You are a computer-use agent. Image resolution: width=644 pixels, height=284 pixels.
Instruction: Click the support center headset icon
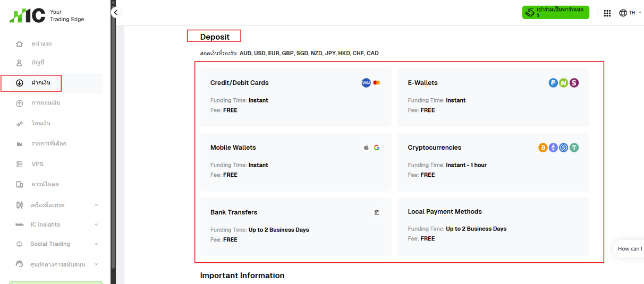pyautogui.click(x=20, y=264)
